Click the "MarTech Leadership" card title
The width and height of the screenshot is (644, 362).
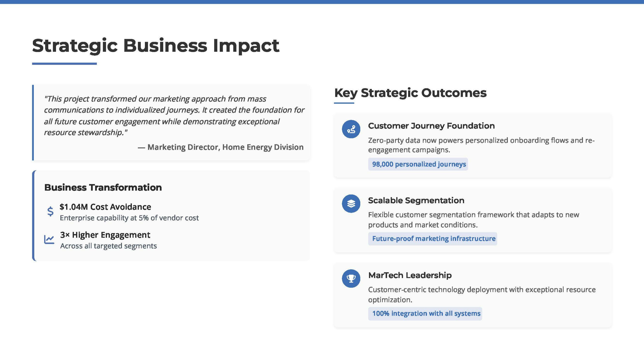(x=410, y=275)
